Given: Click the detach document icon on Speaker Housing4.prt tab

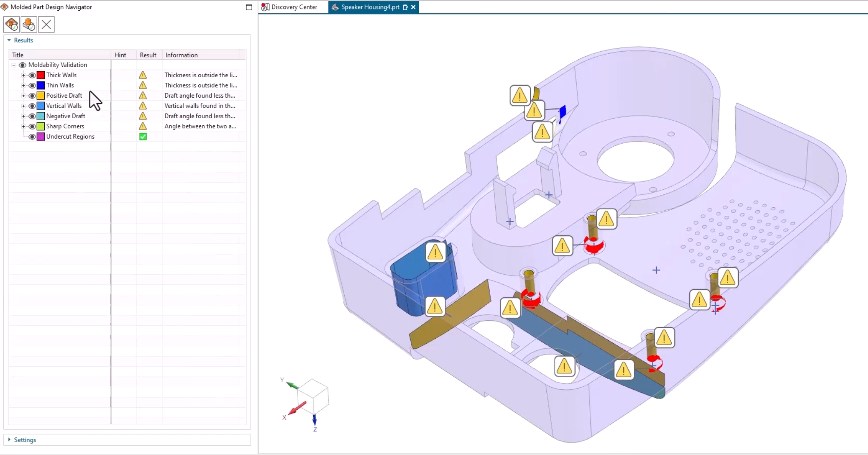Looking at the screenshot, I should point(405,7).
